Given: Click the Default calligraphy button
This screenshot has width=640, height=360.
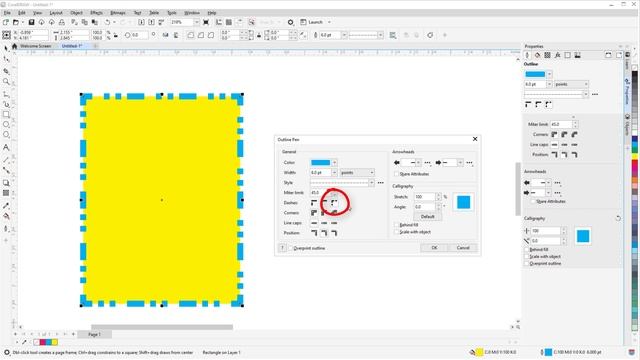Looking at the screenshot, I should pyautogui.click(x=427, y=217).
